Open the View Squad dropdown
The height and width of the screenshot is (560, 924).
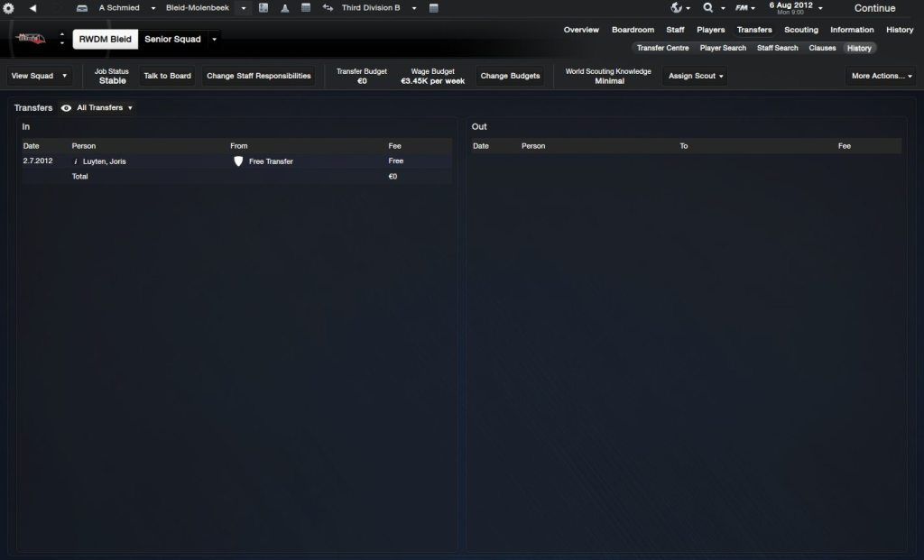38,76
